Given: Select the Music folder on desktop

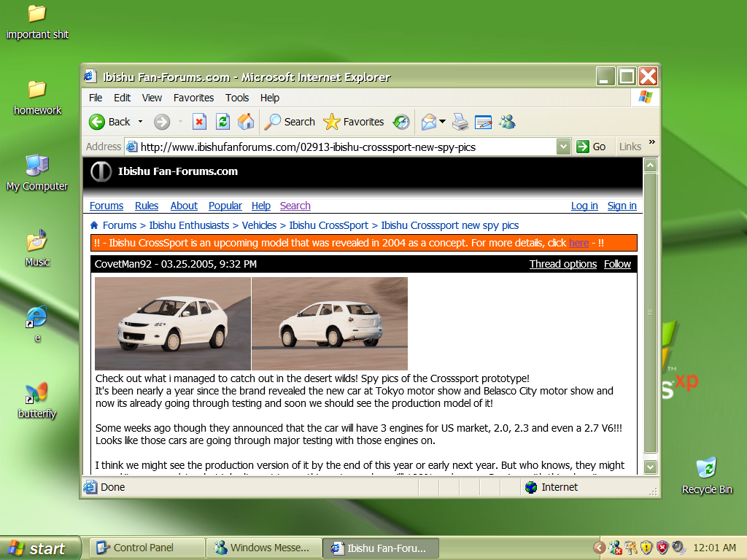Looking at the screenshot, I should tap(37, 249).
